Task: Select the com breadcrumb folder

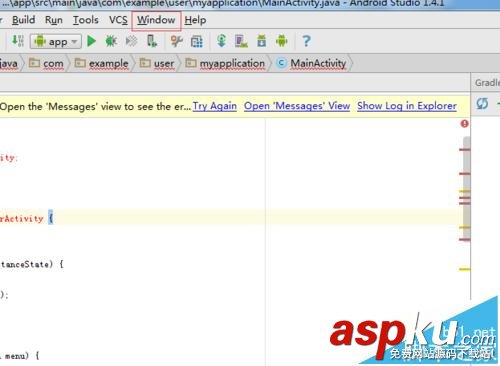Action: click(x=46, y=63)
